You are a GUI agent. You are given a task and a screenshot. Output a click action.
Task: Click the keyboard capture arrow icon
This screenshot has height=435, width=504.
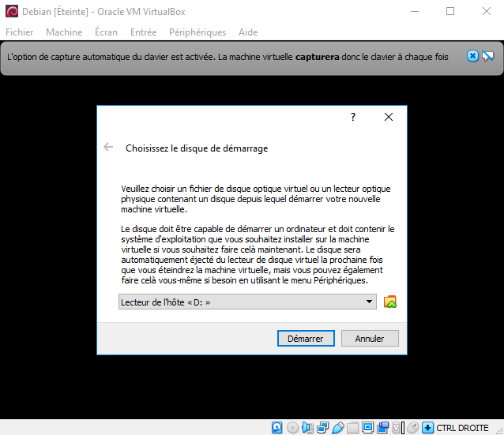(x=428, y=428)
